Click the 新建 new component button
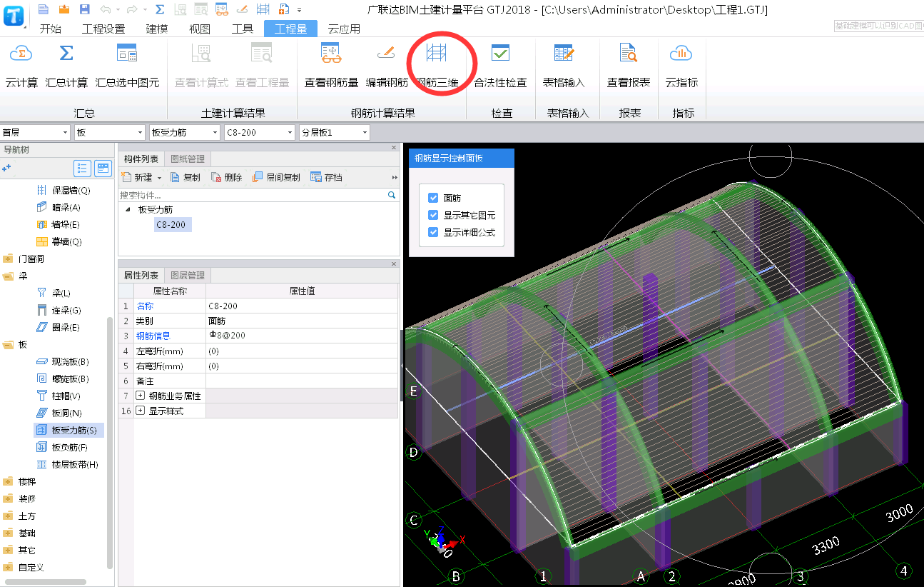Screen dimensions: 924x587 click(136, 178)
